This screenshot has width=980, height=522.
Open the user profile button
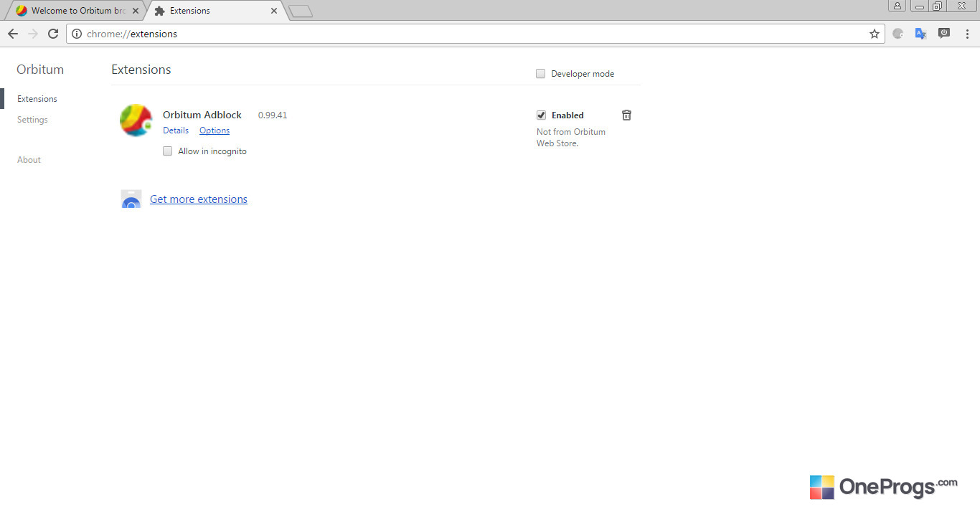[x=897, y=6]
